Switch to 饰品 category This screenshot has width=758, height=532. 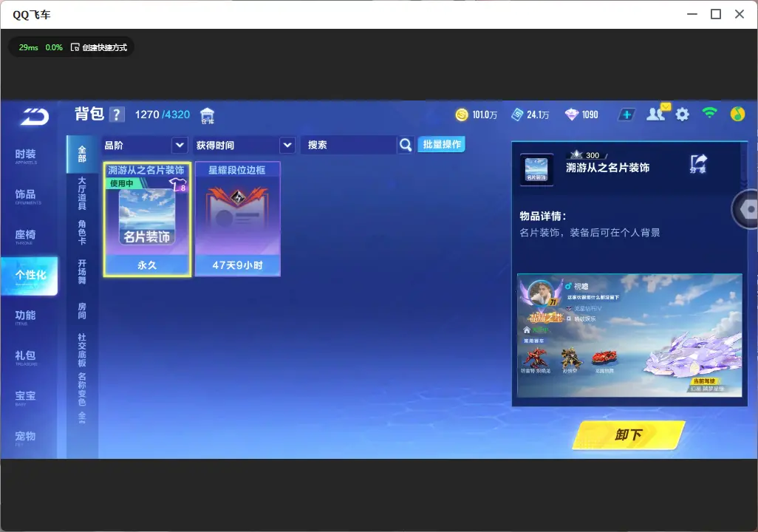pos(26,196)
